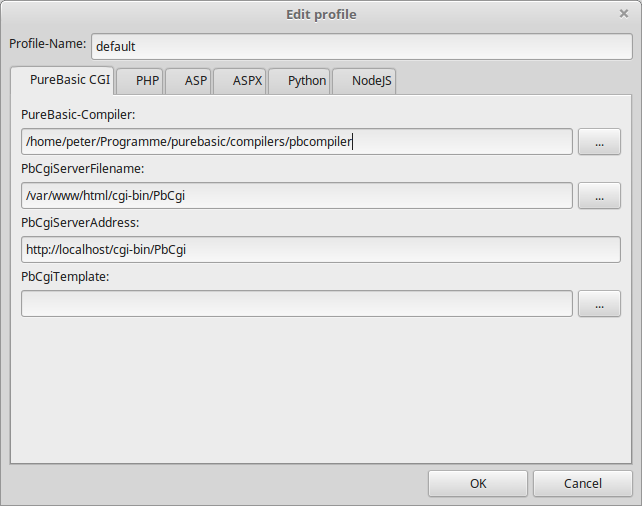Screen dimensions: 642x506
Task: Browse for the PbCgiServerFilename file
Action: (x=599, y=196)
